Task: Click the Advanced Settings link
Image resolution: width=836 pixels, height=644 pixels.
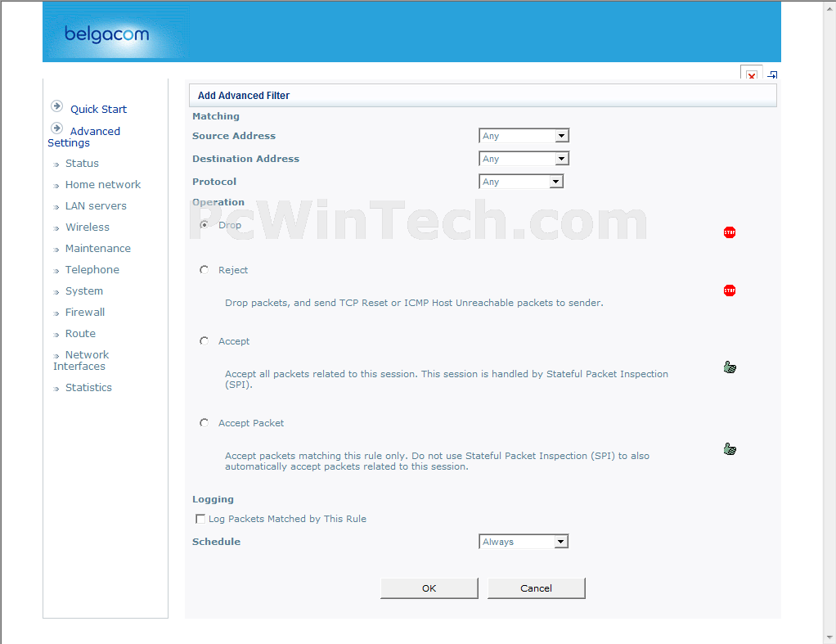Action: 84,137
